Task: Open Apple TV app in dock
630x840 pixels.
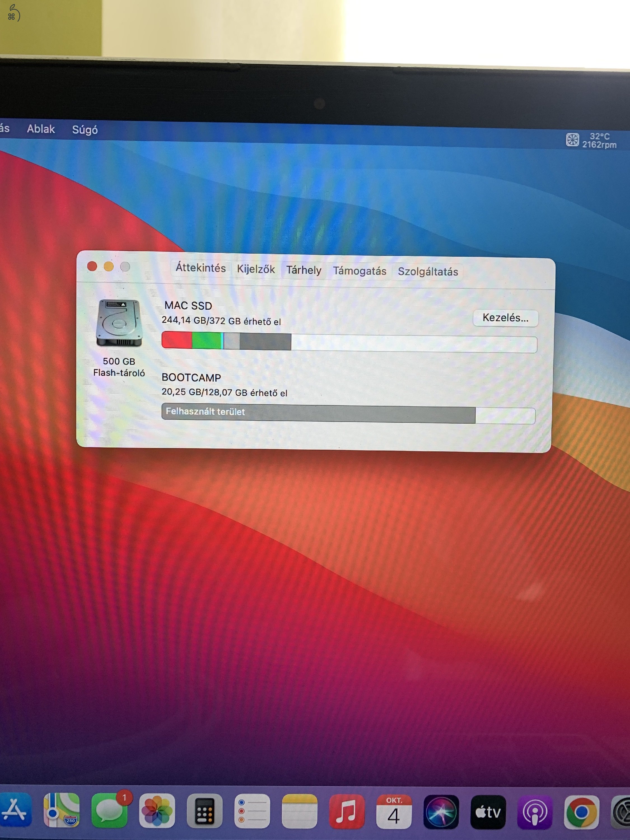Action: pyautogui.click(x=488, y=812)
